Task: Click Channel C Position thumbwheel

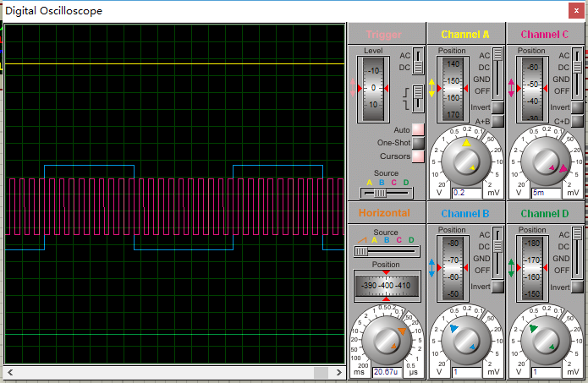Action: (x=532, y=89)
